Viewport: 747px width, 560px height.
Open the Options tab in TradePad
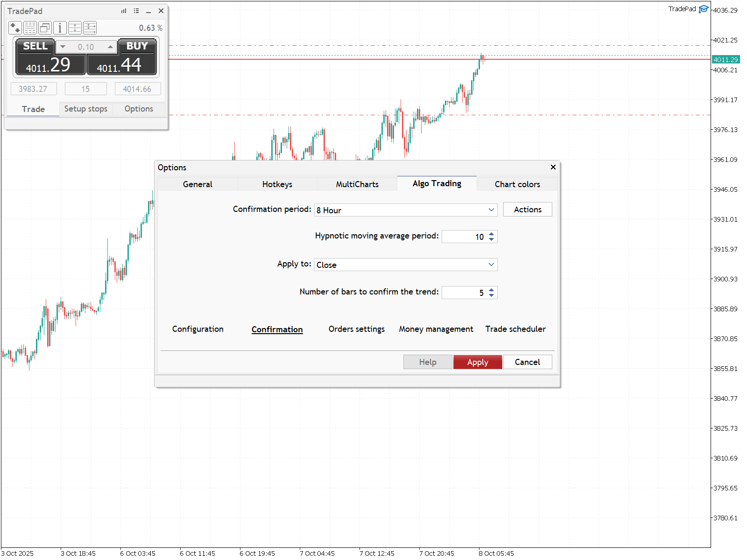(x=139, y=109)
